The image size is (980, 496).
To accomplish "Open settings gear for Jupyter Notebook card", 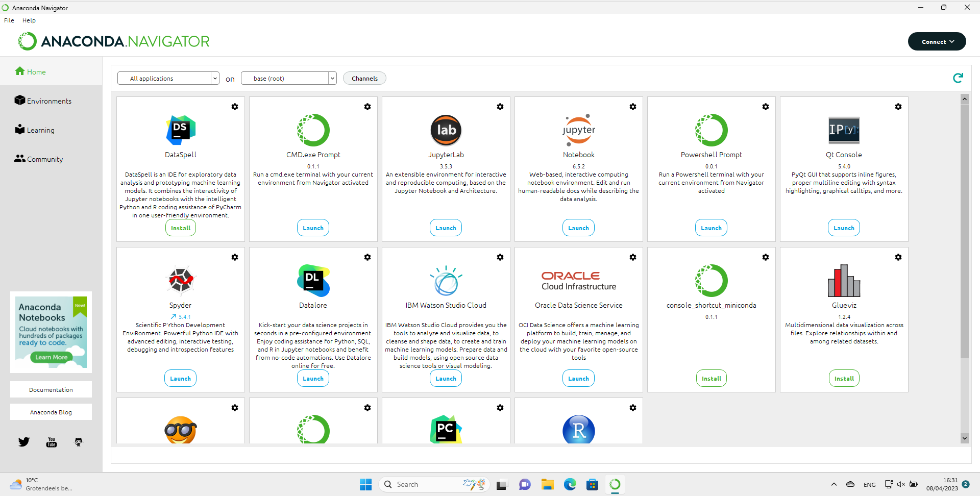I will click(633, 107).
